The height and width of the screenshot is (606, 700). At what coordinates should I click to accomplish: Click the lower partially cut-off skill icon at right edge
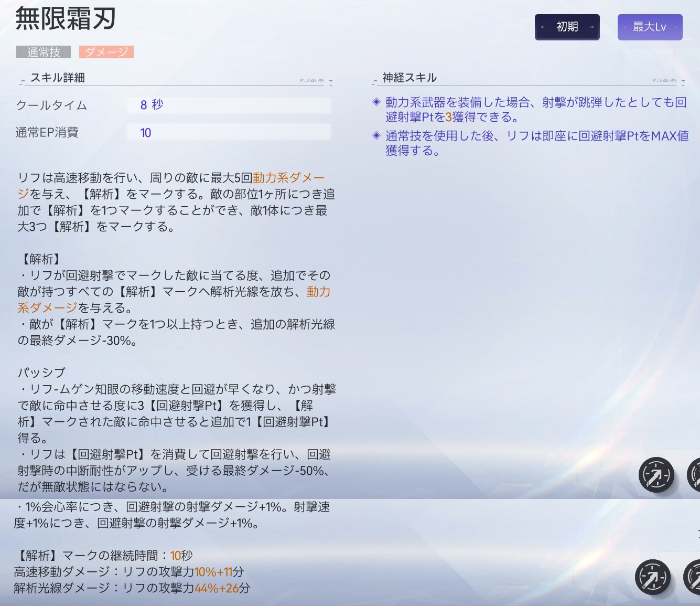click(693, 577)
